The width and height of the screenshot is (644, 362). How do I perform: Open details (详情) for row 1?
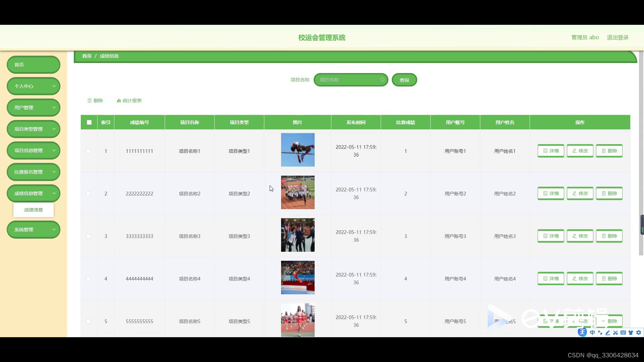pyautogui.click(x=550, y=151)
